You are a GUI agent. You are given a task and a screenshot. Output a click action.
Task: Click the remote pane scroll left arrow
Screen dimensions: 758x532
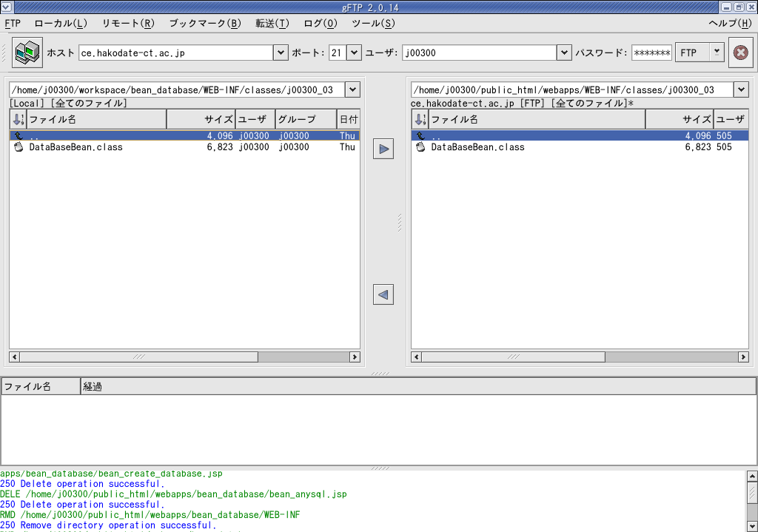click(416, 357)
